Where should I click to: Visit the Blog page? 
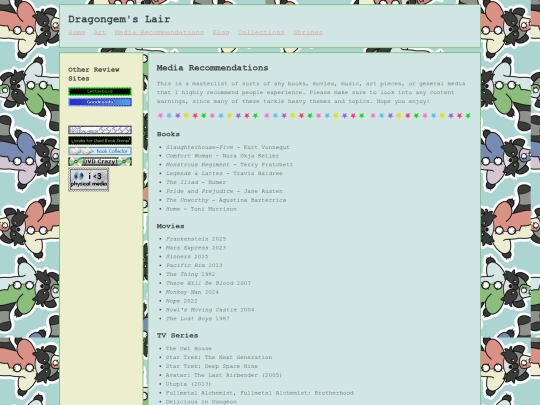tap(221, 32)
